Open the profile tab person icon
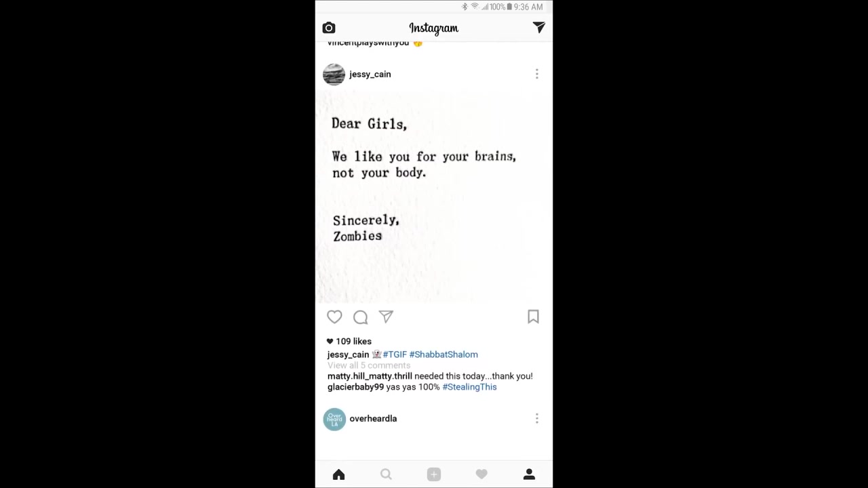 click(x=529, y=474)
